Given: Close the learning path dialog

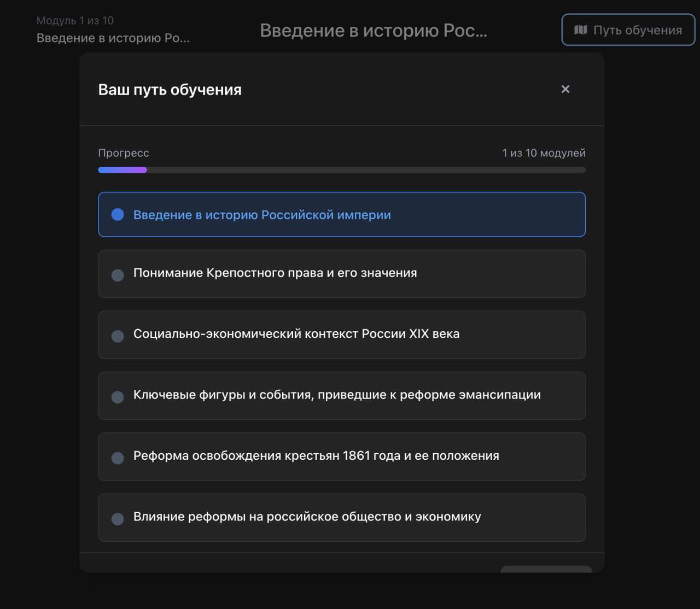Looking at the screenshot, I should (565, 89).
